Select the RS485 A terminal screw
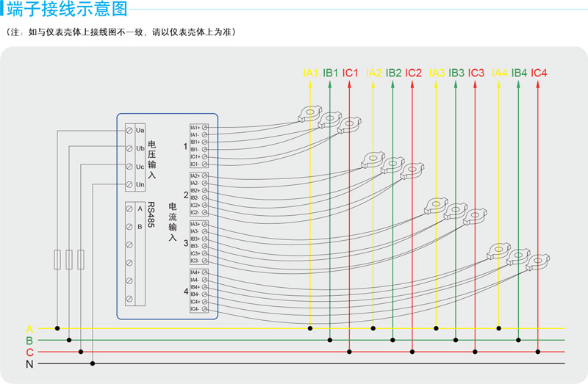 click(x=129, y=209)
